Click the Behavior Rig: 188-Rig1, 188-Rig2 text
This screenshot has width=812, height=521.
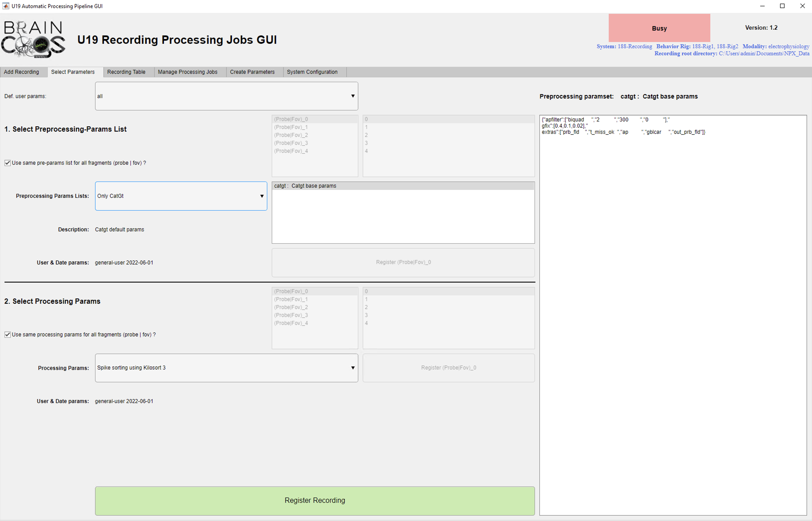(697, 46)
